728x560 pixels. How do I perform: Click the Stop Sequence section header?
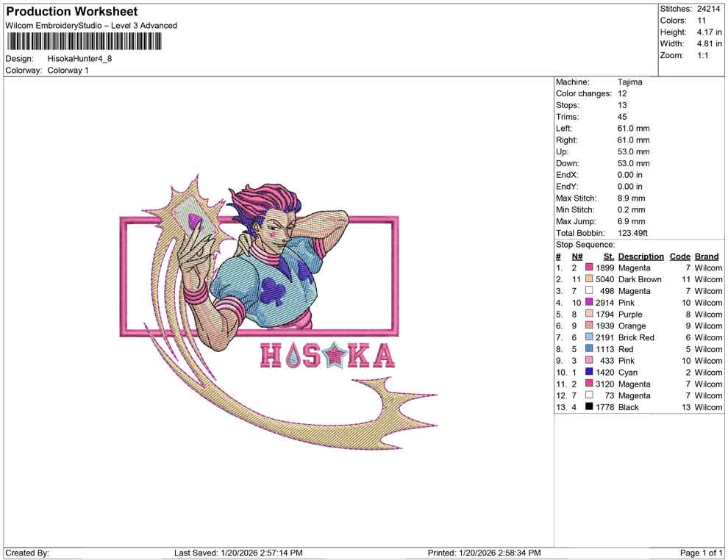click(585, 244)
